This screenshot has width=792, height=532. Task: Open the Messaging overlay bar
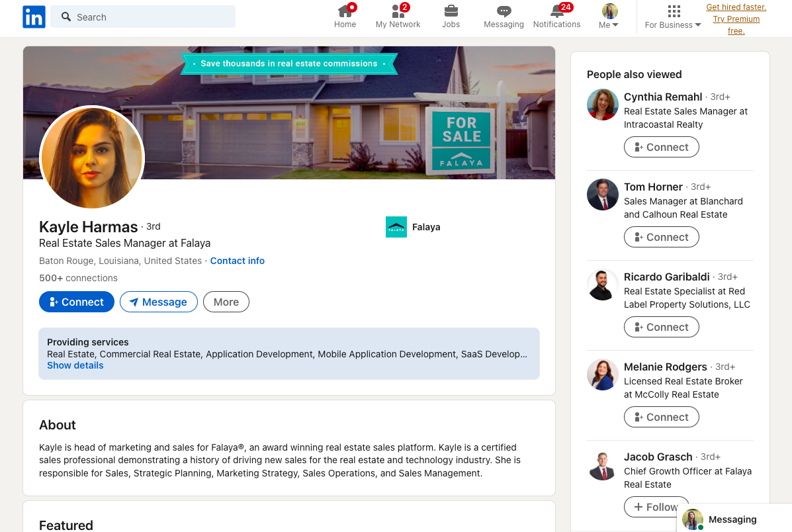coord(734,519)
